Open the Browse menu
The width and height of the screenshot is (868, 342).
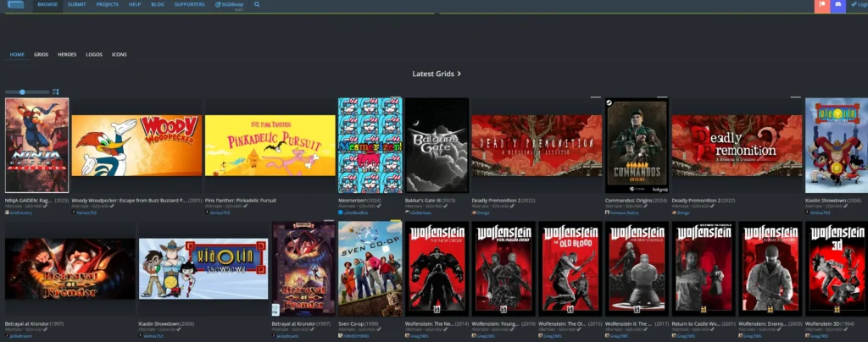(x=47, y=4)
